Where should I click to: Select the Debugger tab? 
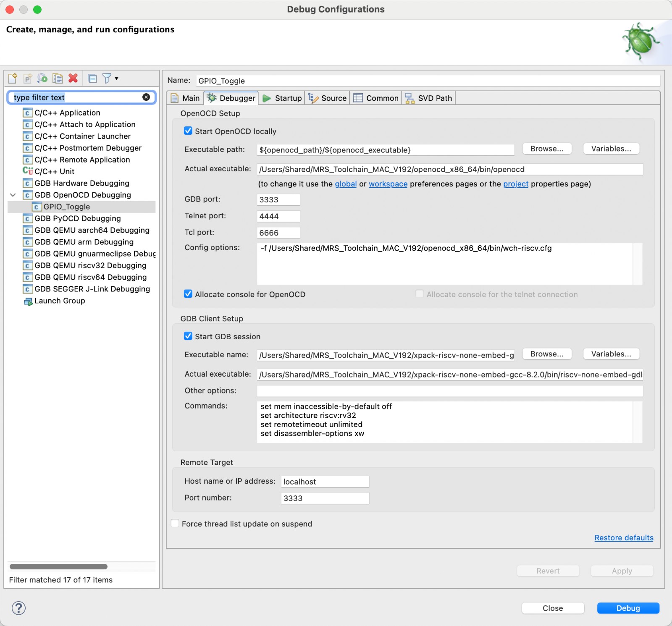pos(231,98)
